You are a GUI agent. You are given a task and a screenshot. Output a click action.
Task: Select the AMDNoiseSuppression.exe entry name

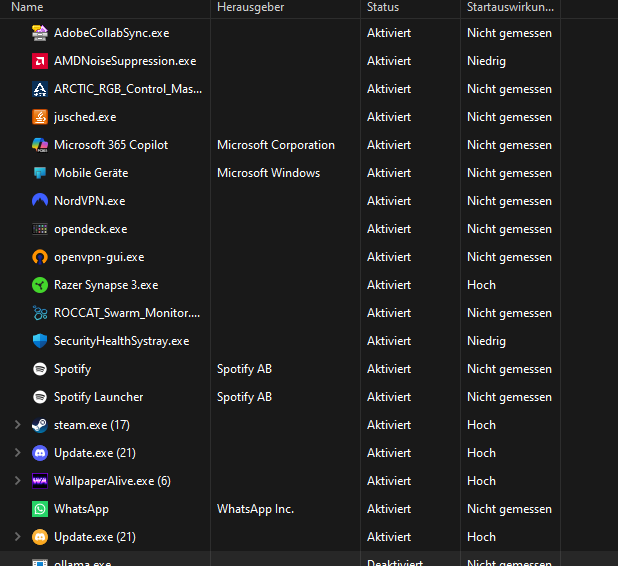click(x=125, y=61)
